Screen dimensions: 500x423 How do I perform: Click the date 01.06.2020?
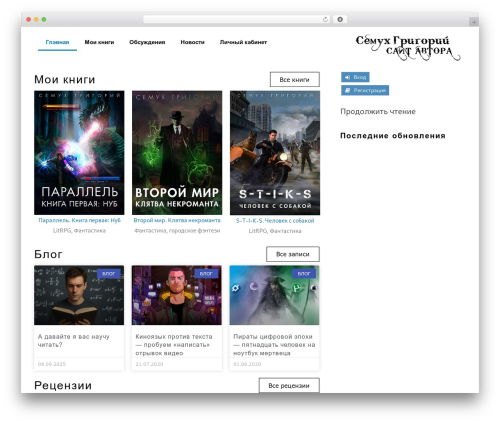247,364
